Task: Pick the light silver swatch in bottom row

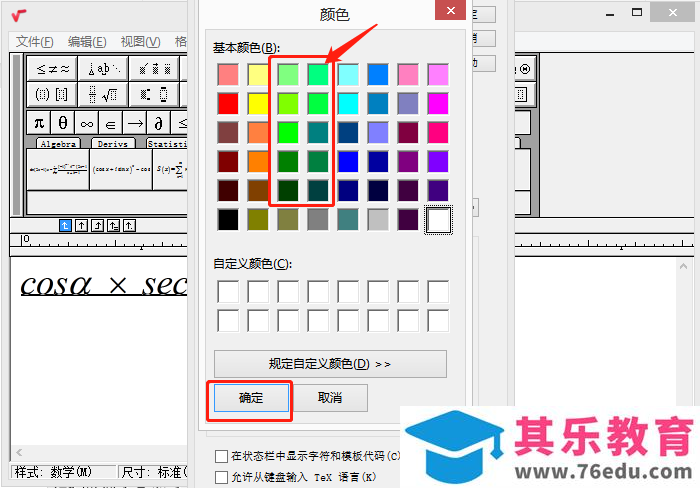Action: point(378,220)
